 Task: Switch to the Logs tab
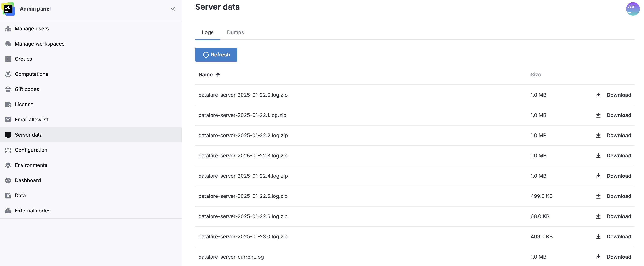(208, 32)
